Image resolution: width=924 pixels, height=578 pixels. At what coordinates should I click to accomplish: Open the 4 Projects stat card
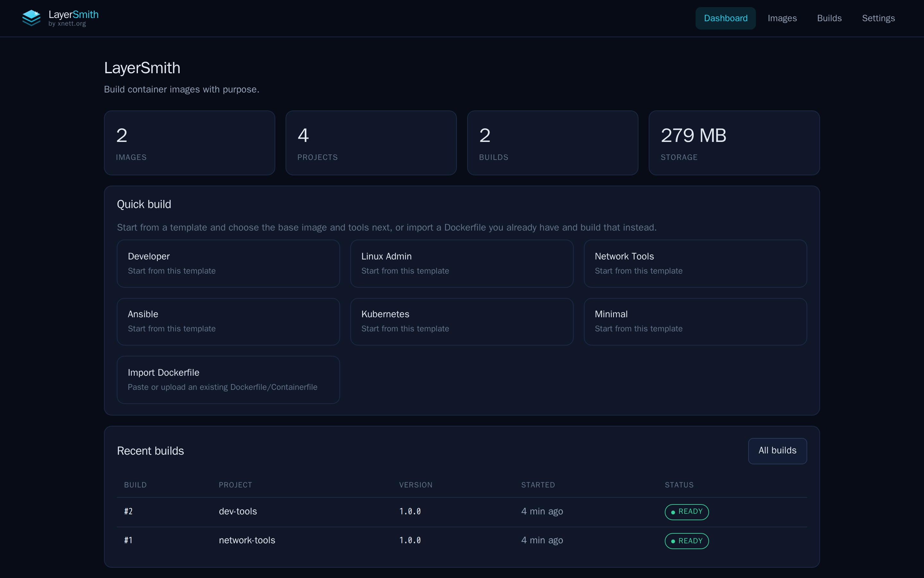371,143
